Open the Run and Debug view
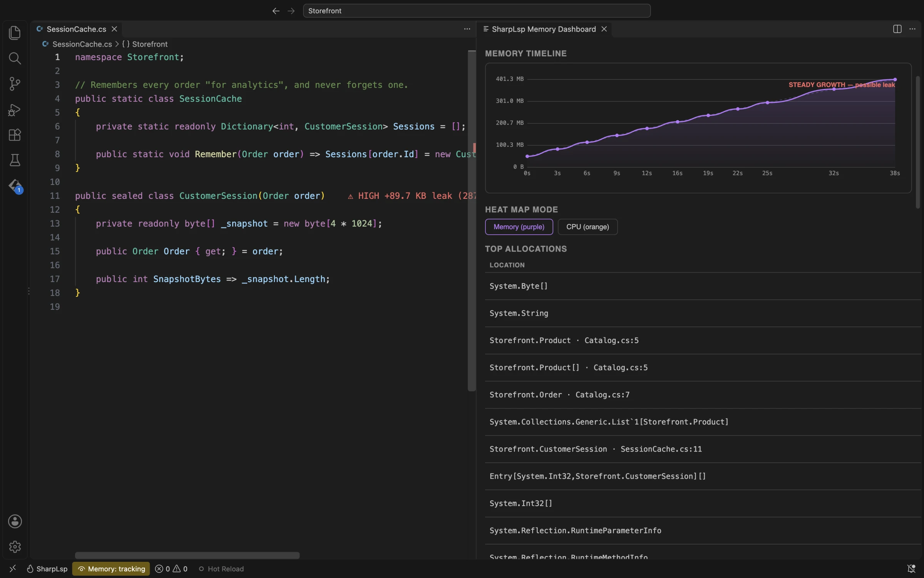 (15, 109)
